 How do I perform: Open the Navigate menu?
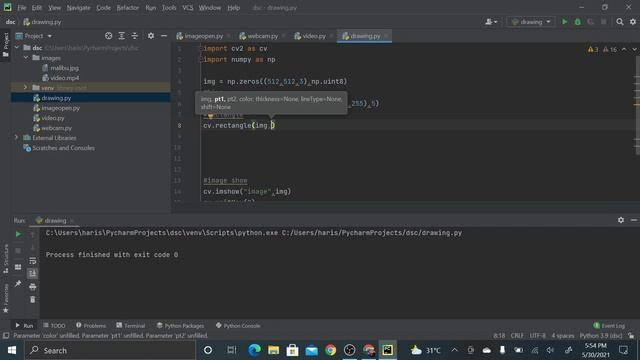pos(78,8)
